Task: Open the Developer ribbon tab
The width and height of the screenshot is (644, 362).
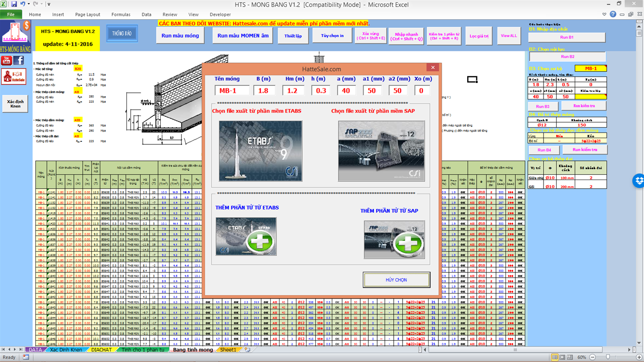Action: 220,15
